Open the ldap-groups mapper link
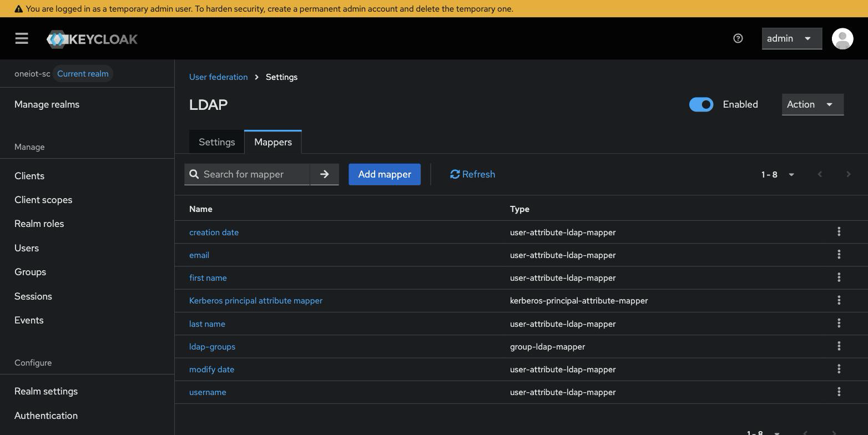The image size is (868, 435). 212,347
